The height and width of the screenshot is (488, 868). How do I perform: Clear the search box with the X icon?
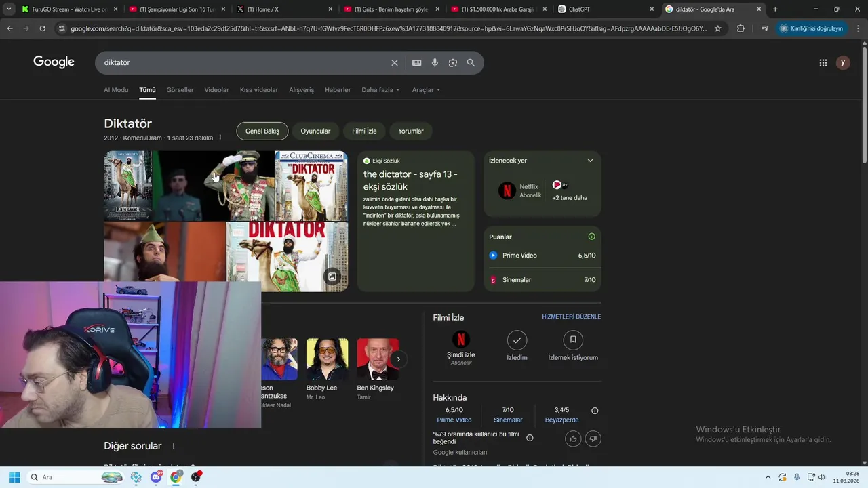coord(395,62)
